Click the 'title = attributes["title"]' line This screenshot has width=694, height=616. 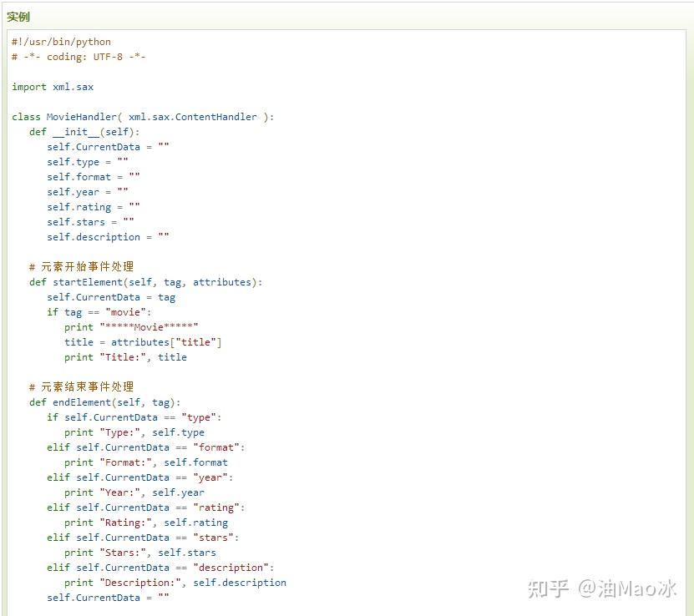click(x=143, y=343)
